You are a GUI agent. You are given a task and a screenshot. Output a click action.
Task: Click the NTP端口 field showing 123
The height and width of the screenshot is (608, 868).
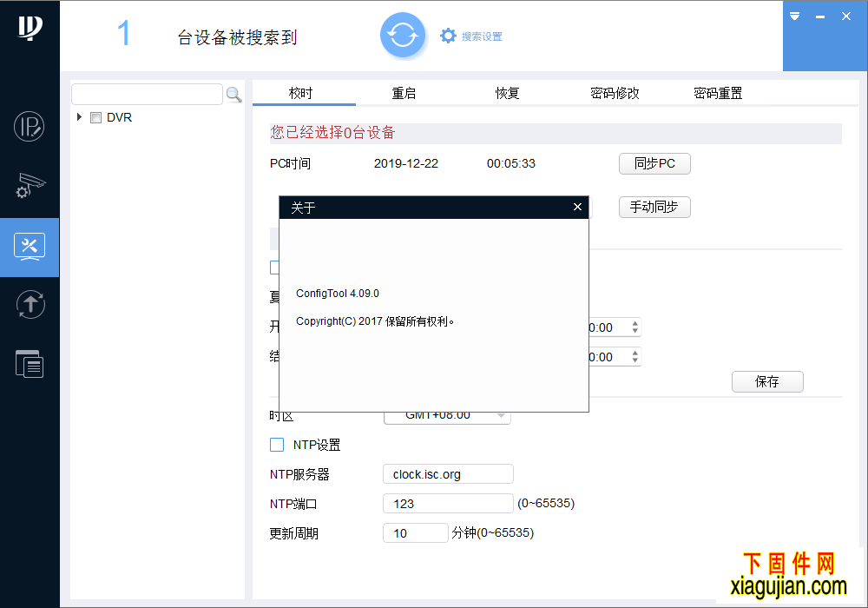(448, 504)
